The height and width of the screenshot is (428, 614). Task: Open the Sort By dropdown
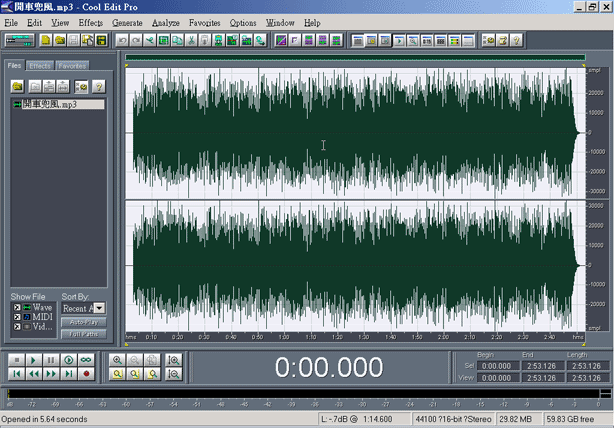point(99,308)
